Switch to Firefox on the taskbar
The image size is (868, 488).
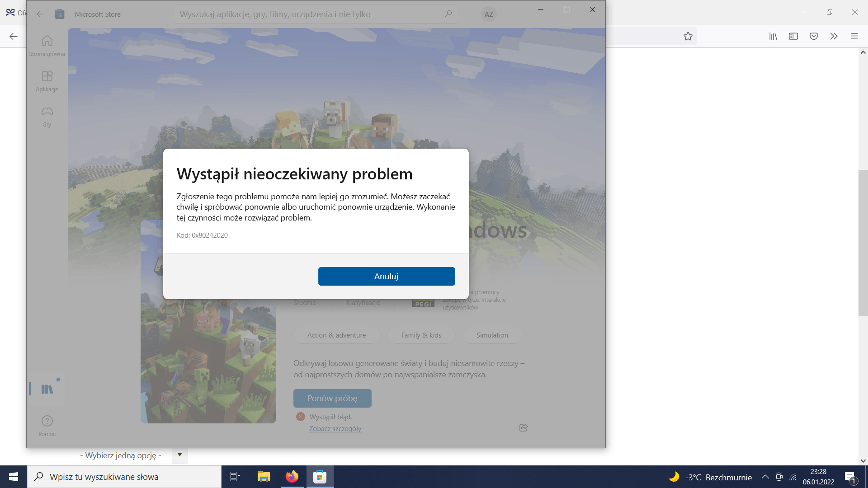(x=292, y=477)
